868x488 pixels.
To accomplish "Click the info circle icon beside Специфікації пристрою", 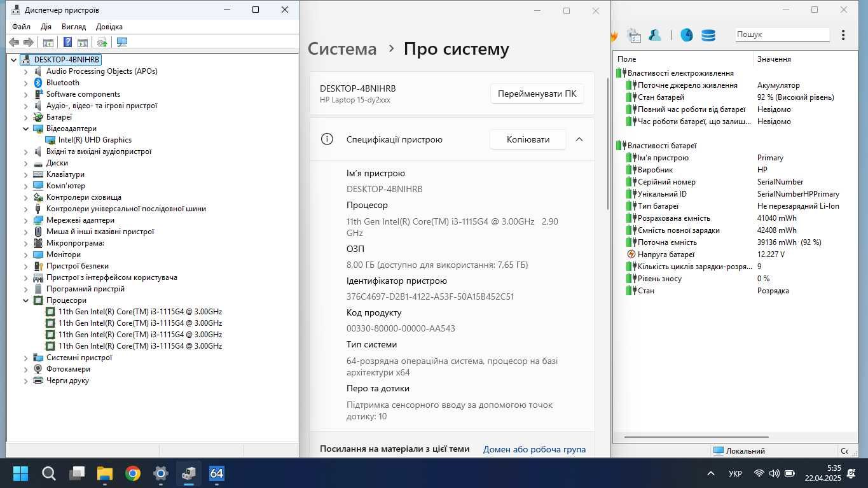I will click(x=327, y=139).
